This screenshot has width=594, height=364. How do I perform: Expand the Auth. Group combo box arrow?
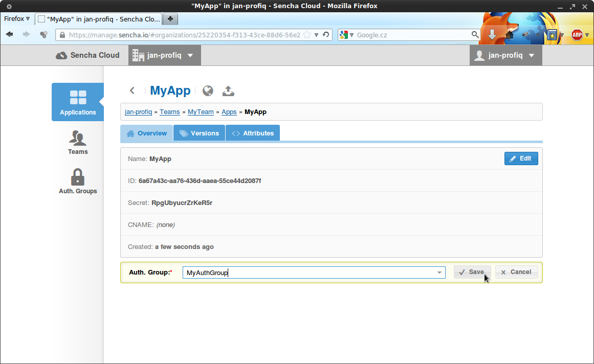[439, 272]
